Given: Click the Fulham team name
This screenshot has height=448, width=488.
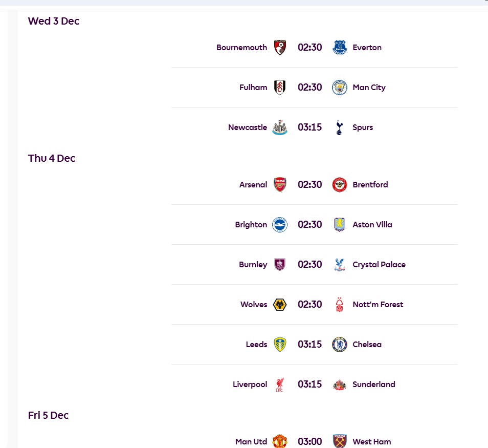Looking at the screenshot, I should 253,87.
